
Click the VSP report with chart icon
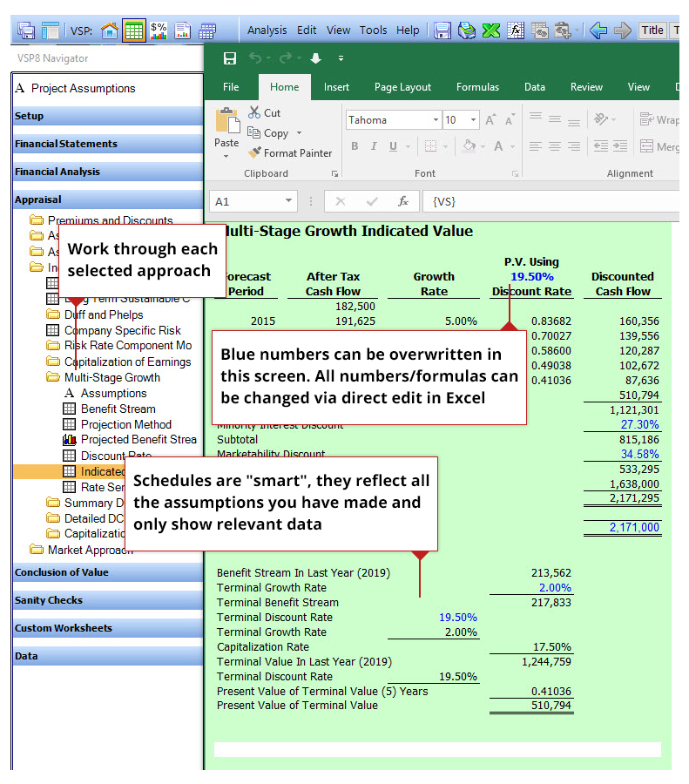(183, 31)
